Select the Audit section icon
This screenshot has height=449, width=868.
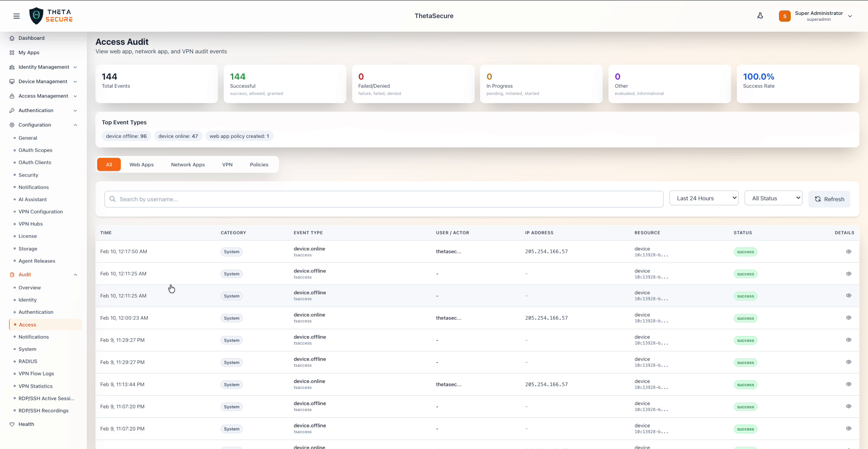pos(11,274)
